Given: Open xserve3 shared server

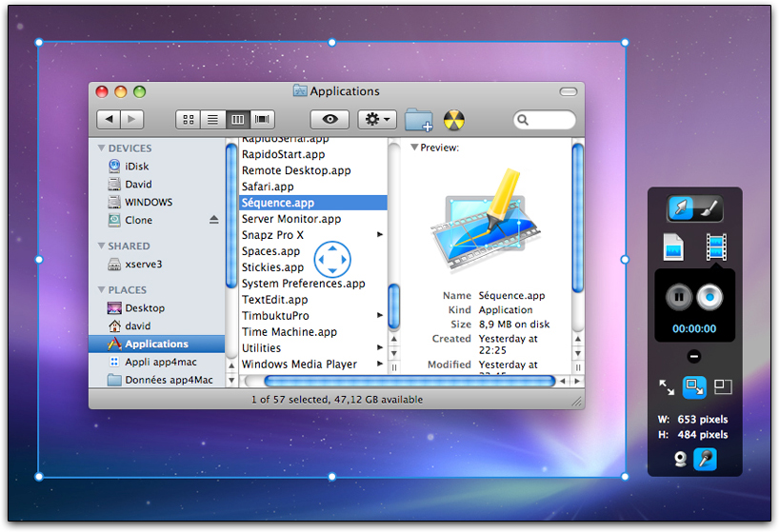Looking at the screenshot, I should point(156,264).
